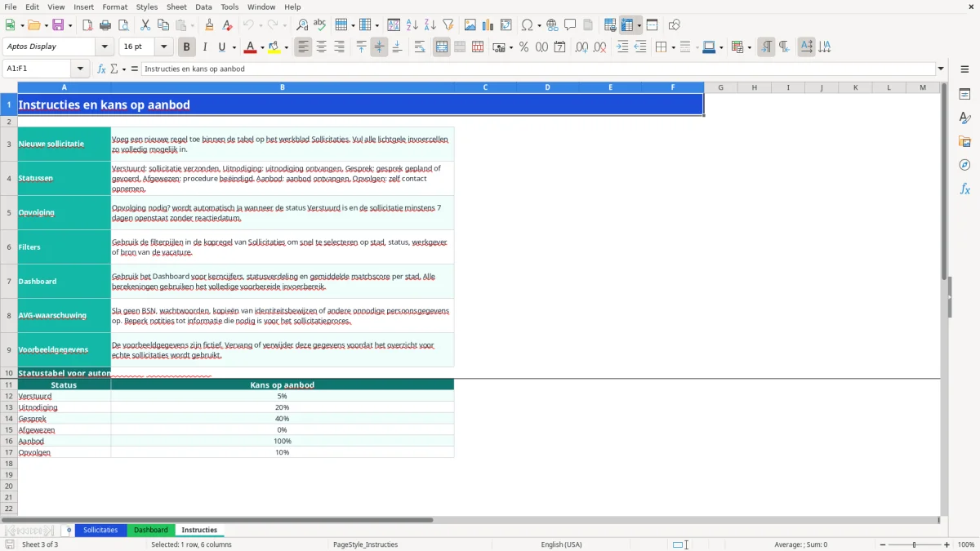The image size is (980, 551).
Task: Click the Export as PDF icon
Action: 87,25
